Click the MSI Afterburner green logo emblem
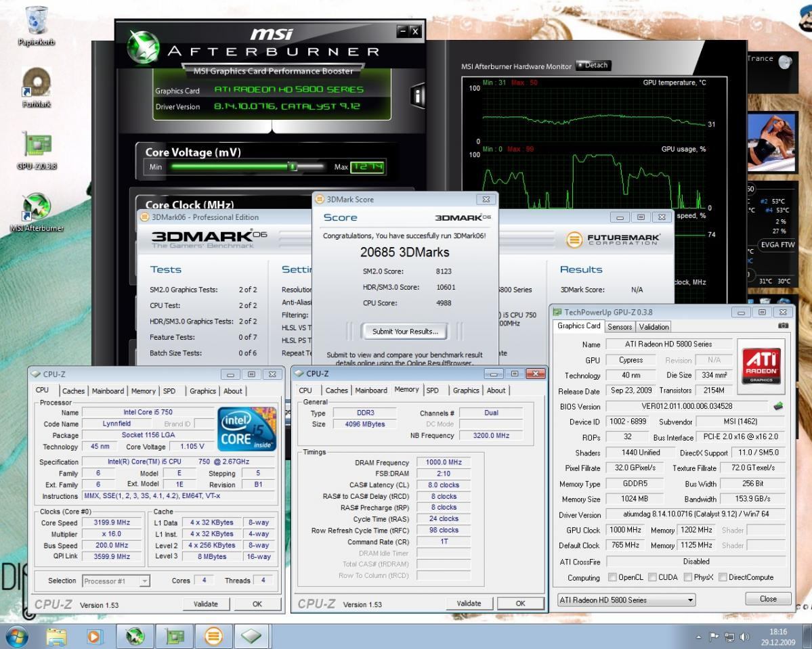This screenshot has width=812, height=649. click(x=144, y=47)
